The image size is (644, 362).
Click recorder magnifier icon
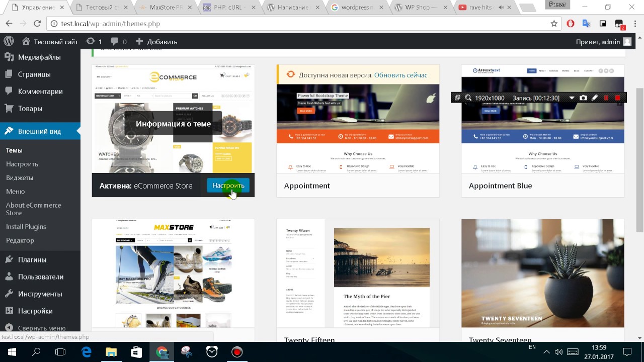click(468, 98)
